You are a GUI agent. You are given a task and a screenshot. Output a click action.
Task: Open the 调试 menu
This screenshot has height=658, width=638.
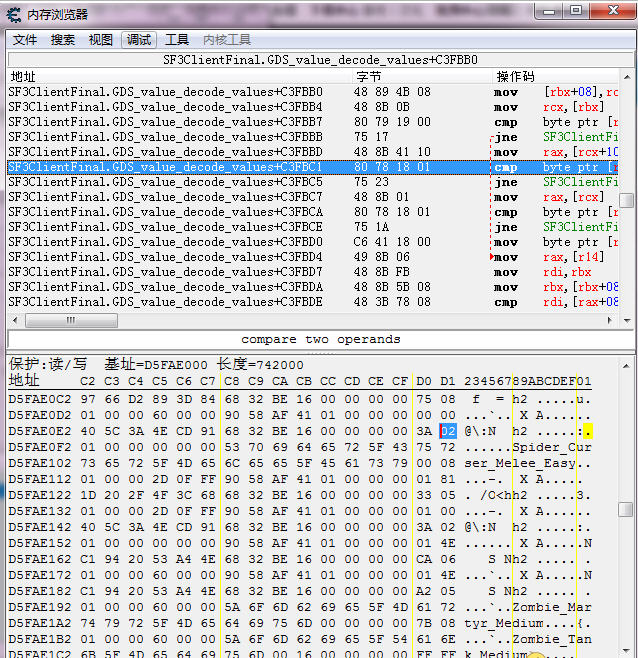tap(139, 40)
